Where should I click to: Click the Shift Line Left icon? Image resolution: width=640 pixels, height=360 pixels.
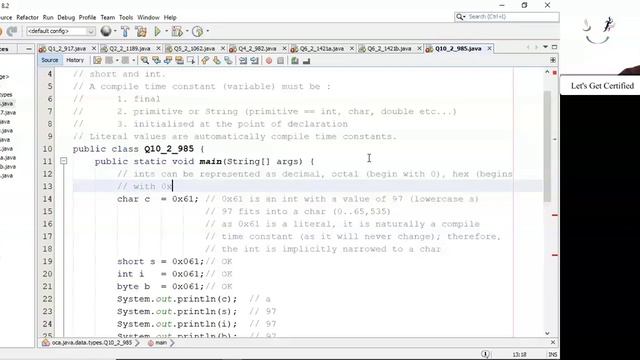(243, 60)
